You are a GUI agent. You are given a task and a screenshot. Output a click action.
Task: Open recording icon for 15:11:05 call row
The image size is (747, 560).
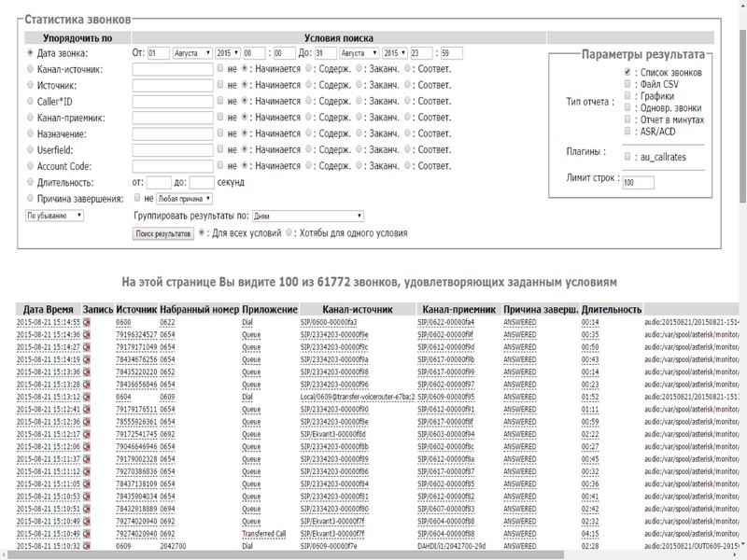[87, 484]
